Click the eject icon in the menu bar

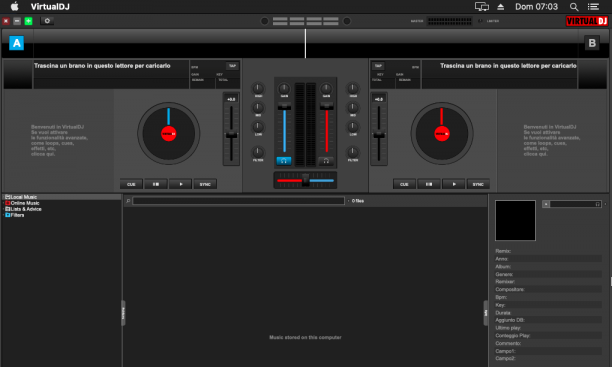(x=501, y=7)
